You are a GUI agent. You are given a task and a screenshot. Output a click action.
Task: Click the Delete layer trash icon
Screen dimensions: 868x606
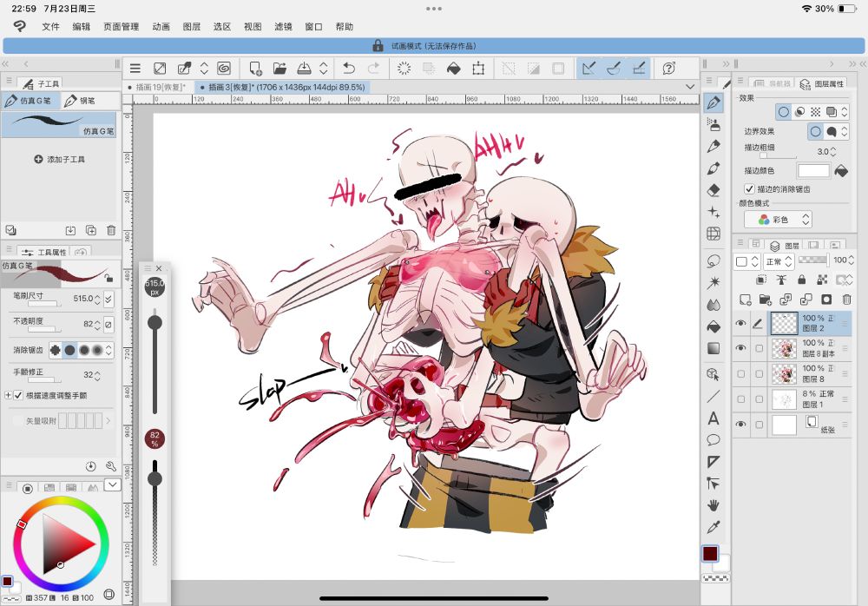(x=846, y=300)
